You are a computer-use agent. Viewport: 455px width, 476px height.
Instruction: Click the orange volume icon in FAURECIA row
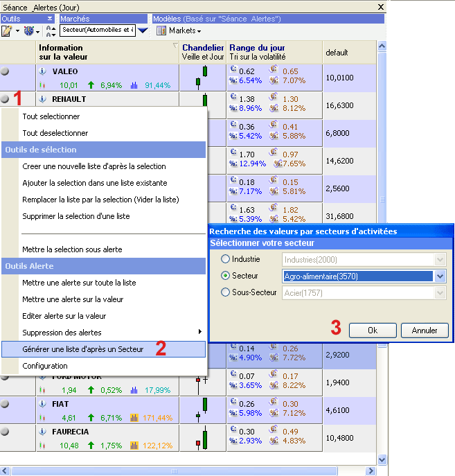(134, 446)
